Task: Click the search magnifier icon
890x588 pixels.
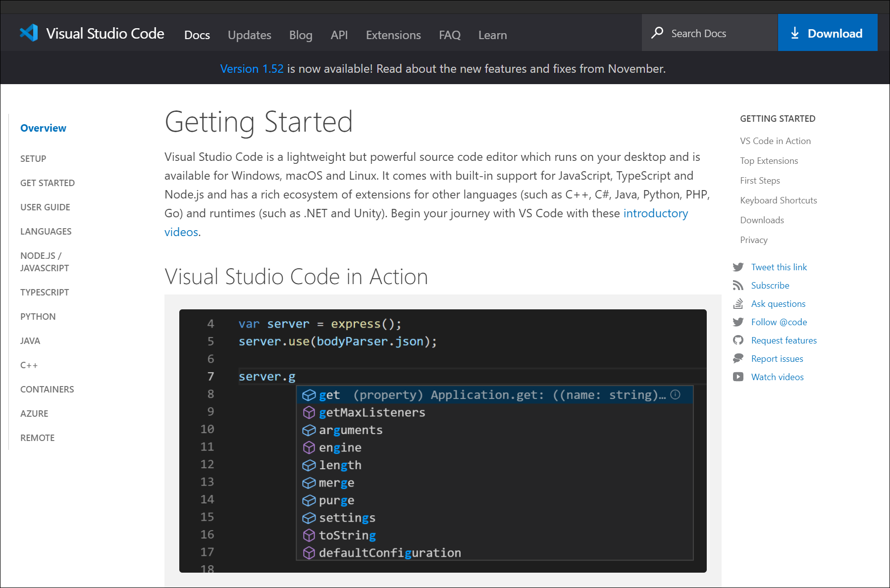Action: (657, 33)
